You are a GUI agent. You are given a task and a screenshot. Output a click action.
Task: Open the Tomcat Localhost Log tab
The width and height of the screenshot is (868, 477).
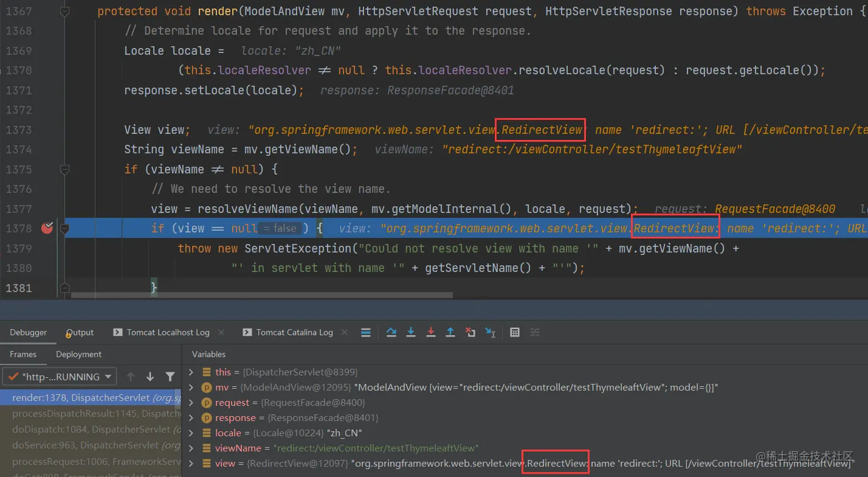[168, 332]
